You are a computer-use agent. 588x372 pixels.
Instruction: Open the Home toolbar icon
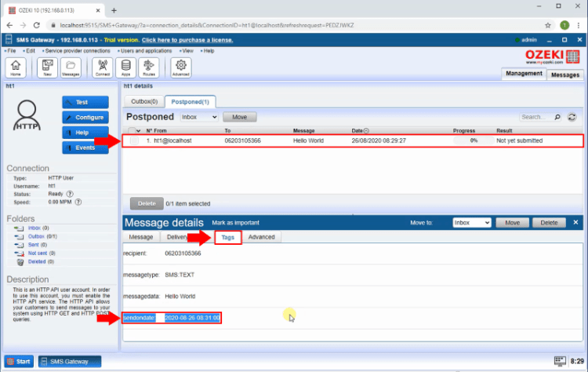pyautogui.click(x=16, y=67)
